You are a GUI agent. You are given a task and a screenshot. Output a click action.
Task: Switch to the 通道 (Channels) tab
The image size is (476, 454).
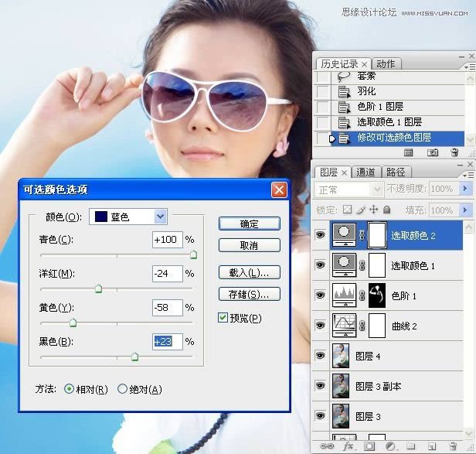pos(366,172)
